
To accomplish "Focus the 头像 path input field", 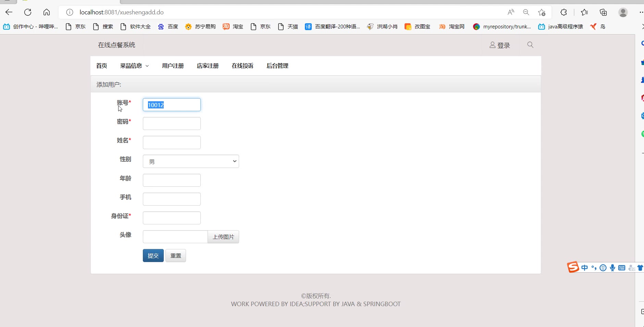I will (175, 237).
